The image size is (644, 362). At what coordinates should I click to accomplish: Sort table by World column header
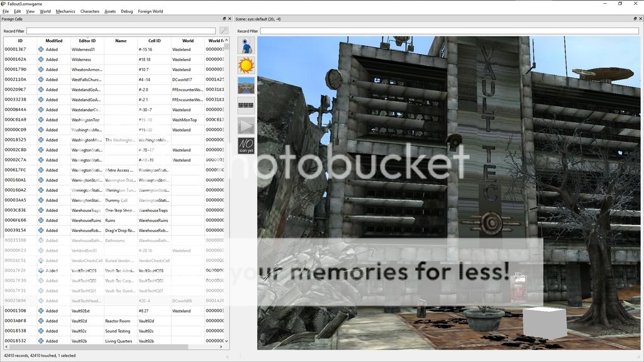pos(187,41)
